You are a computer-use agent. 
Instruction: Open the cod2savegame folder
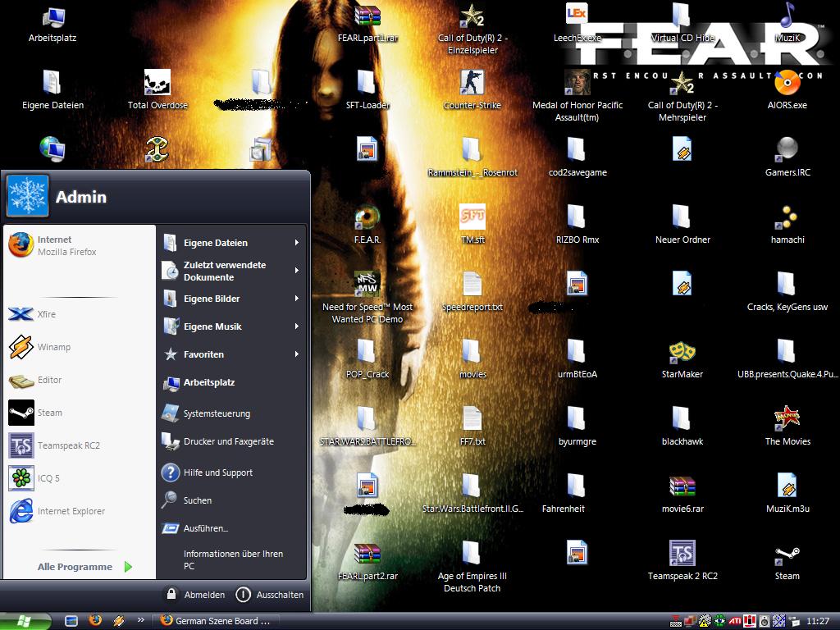click(577, 157)
